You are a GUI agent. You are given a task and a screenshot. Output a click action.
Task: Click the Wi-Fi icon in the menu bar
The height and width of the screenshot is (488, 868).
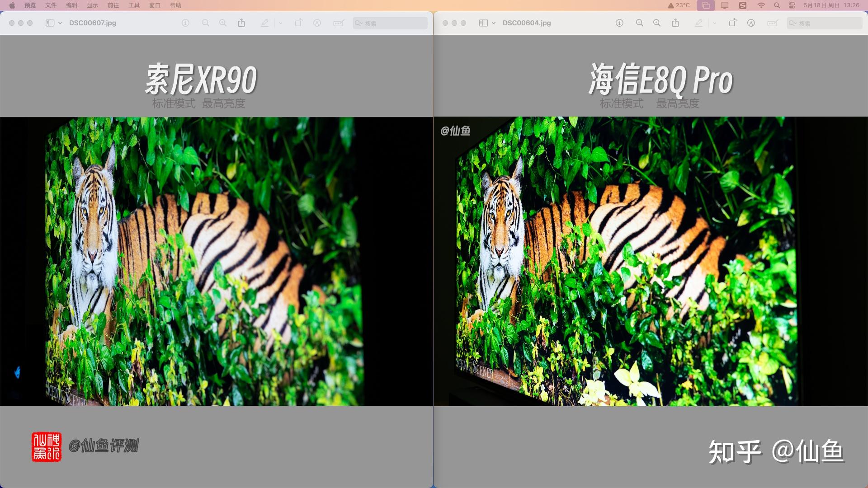[760, 6]
